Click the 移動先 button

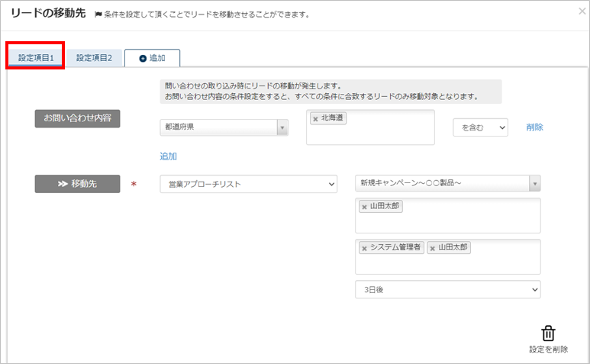[x=77, y=184]
